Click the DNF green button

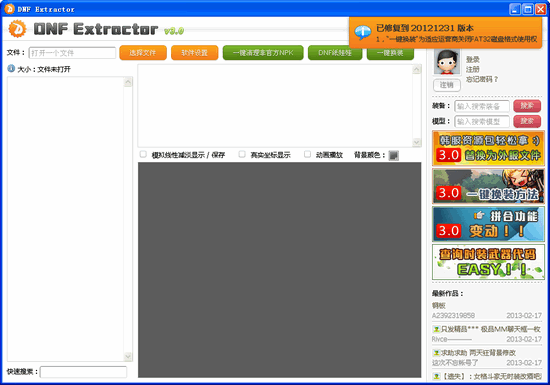tap(335, 53)
